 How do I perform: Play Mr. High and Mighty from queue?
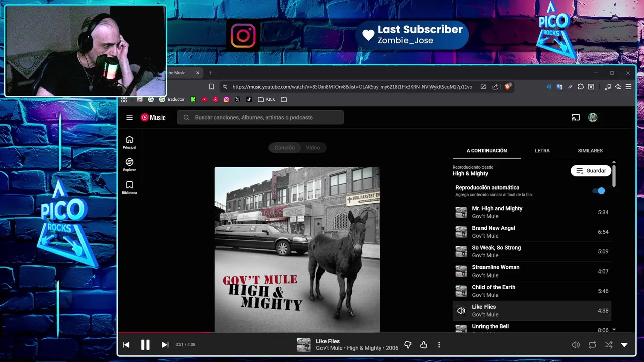click(x=532, y=212)
